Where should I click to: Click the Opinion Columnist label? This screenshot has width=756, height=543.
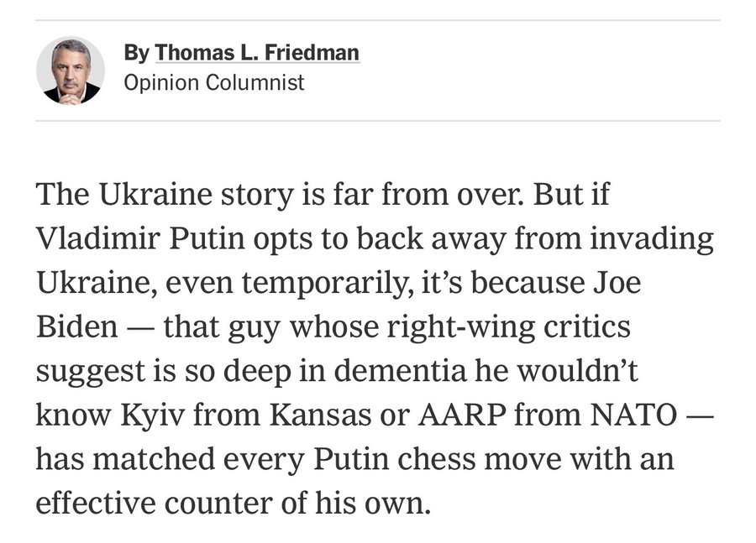[213, 83]
